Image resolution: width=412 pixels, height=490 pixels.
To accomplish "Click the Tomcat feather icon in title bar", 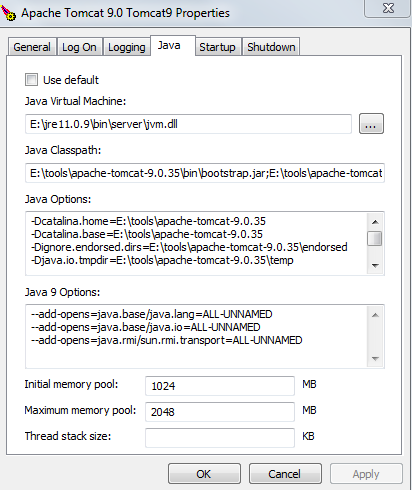I will pyautogui.click(x=8, y=13).
